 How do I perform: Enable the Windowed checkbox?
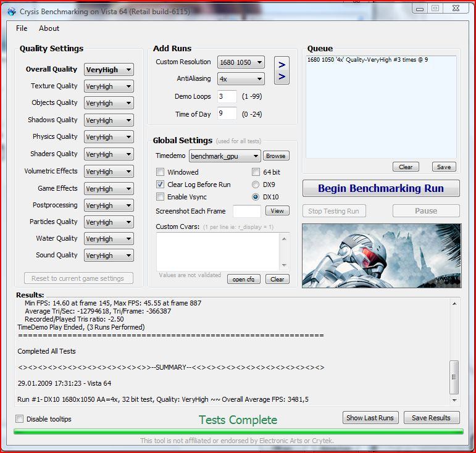pyautogui.click(x=160, y=172)
